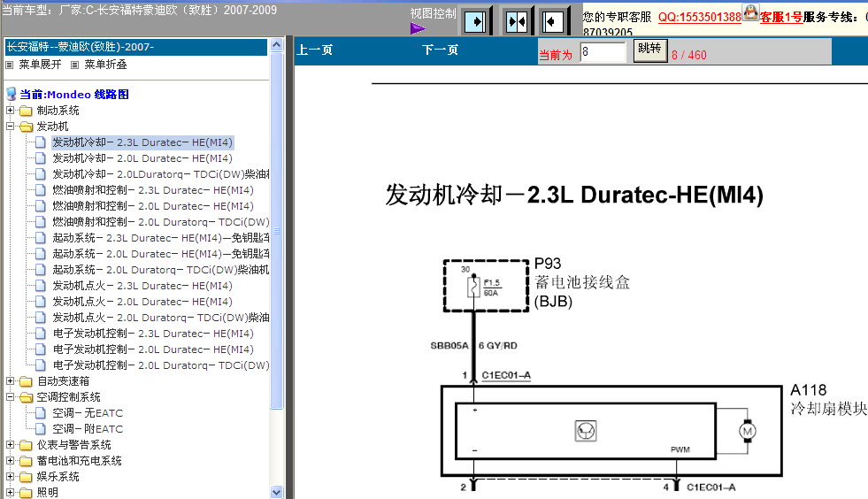Click the folder icon for 自动变速箱
This screenshot has width=868, height=499.
(x=26, y=381)
